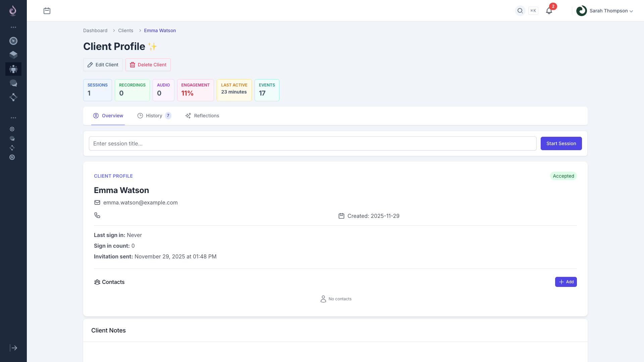Screen dimensions: 644x362
Task: Click the Engagement 11% stat card
Action: (195, 90)
